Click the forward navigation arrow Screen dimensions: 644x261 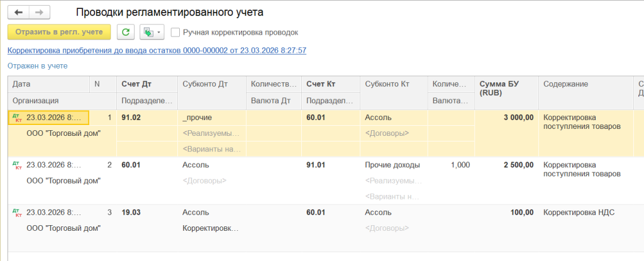coord(39,13)
